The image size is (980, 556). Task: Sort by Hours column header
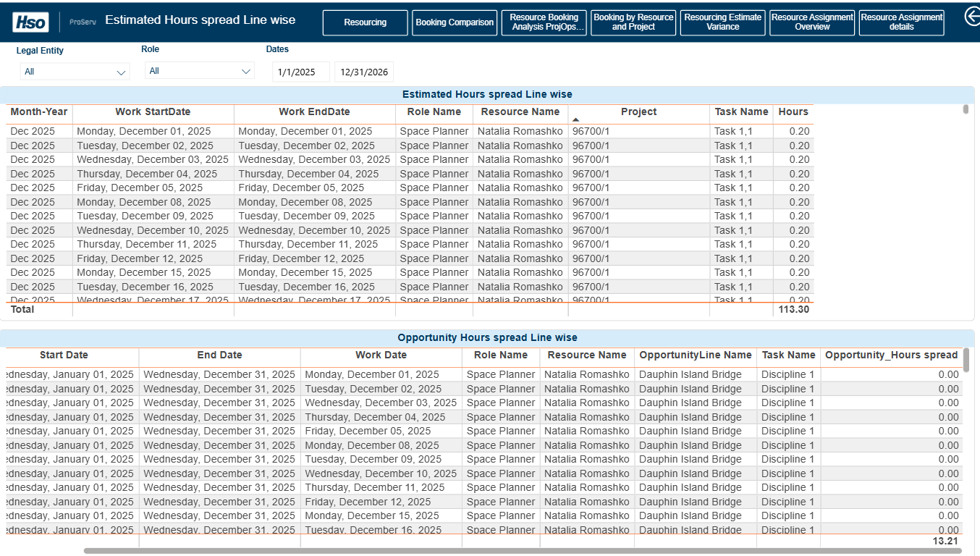click(x=793, y=111)
